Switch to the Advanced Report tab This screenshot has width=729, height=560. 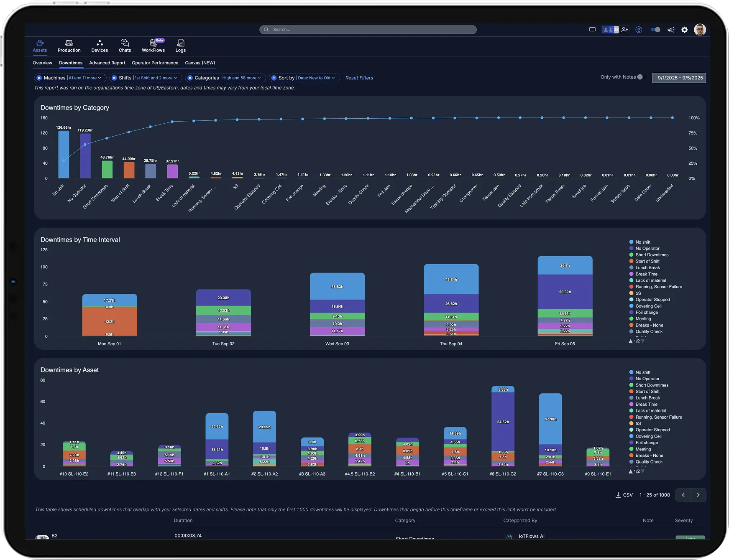point(107,63)
